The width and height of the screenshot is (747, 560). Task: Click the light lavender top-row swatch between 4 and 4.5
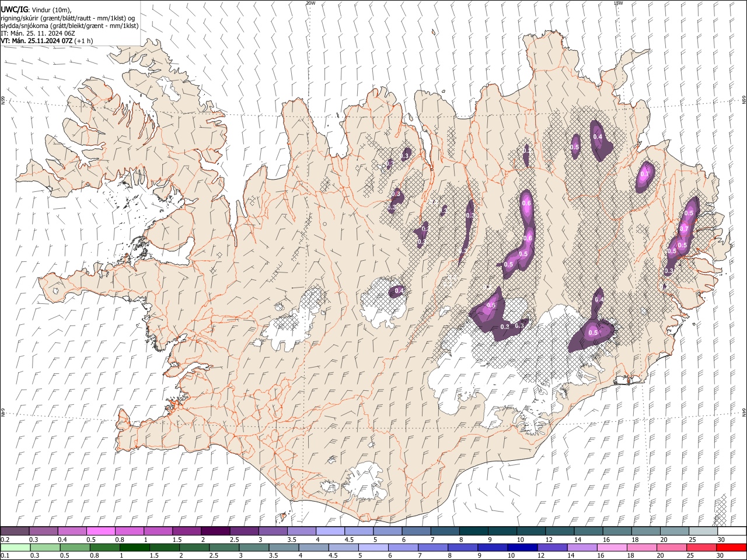[x=330, y=531]
